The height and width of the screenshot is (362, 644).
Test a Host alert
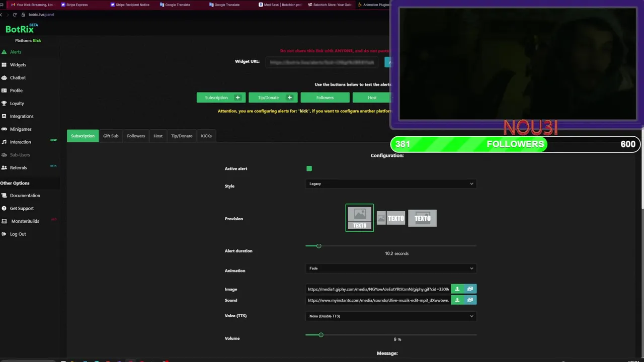(x=372, y=98)
